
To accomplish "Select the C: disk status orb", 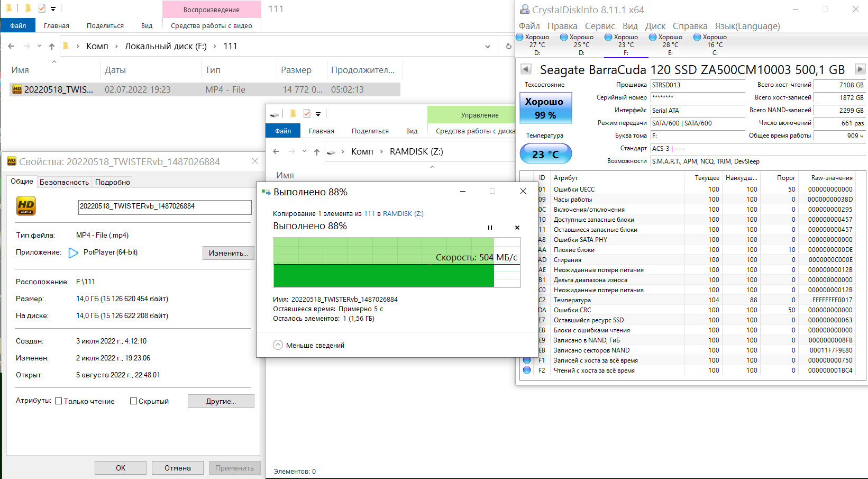I will (698, 37).
